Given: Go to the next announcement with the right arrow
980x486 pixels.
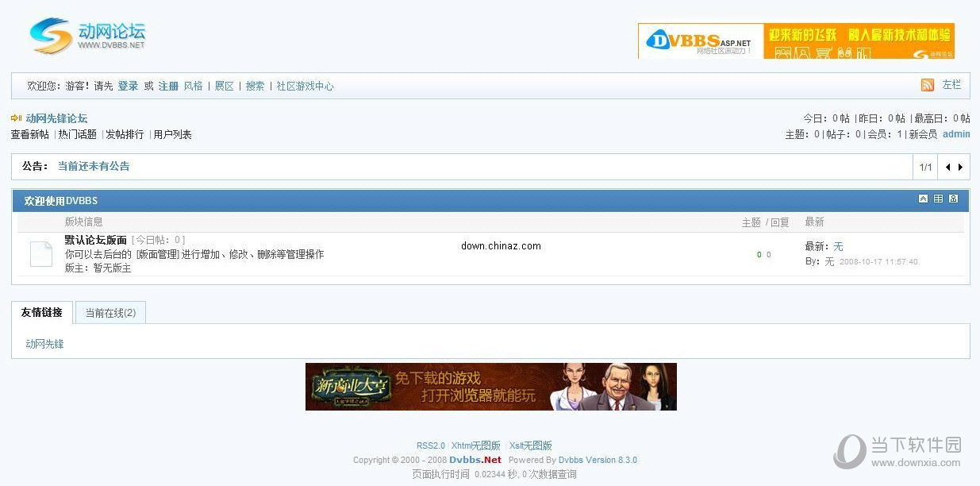Looking at the screenshot, I should click(960, 167).
